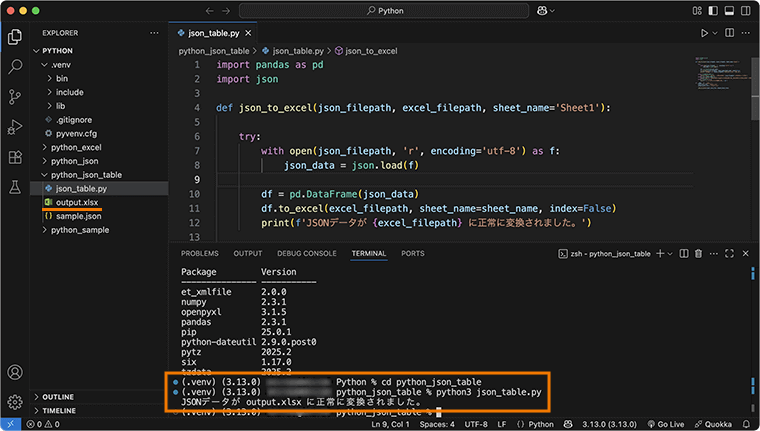Open the Customize Layout icon
This screenshot has height=431, width=760.
coord(697,11)
